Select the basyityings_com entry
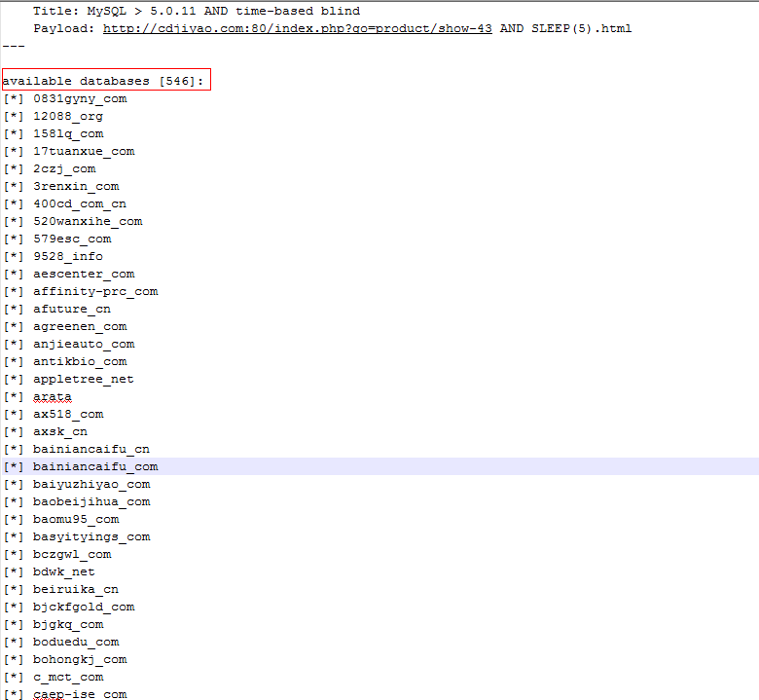Image resolution: width=759 pixels, height=700 pixels. tap(91, 536)
